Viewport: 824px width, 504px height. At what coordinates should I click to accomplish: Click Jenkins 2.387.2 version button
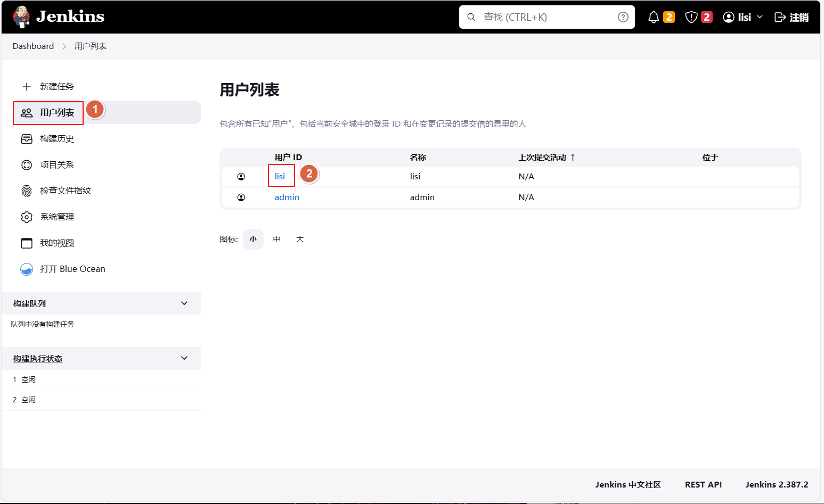pos(777,485)
